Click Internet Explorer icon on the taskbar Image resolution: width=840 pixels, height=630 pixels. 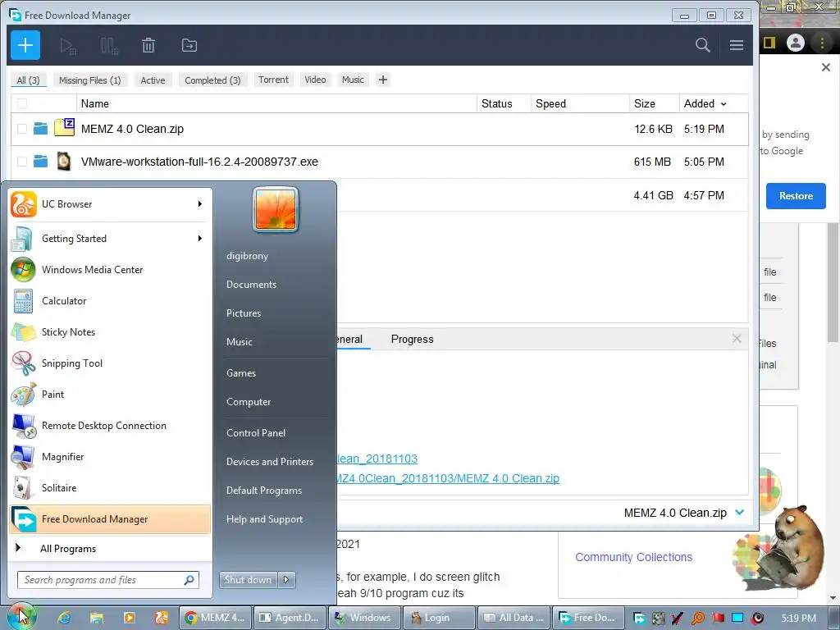[64, 618]
